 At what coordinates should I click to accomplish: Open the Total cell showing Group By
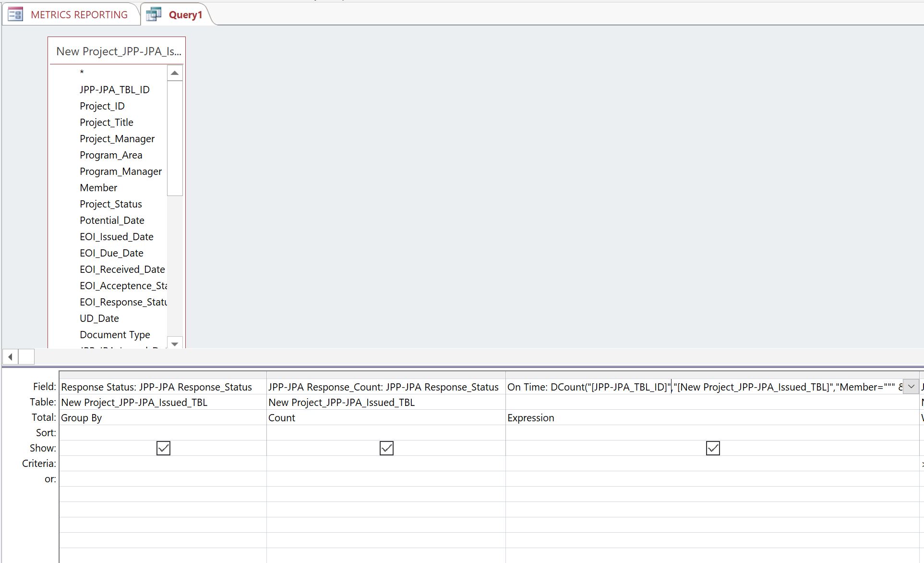coord(162,417)
